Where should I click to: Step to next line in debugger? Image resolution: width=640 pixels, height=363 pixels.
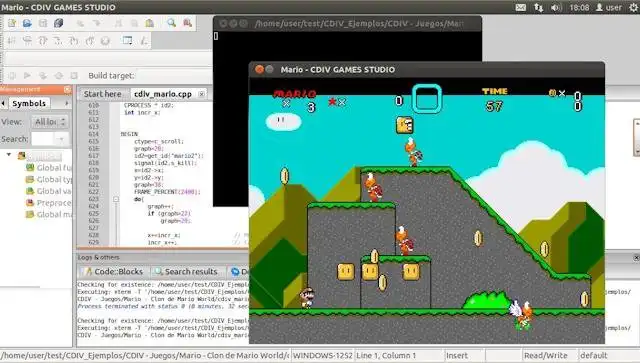[42, 40]
